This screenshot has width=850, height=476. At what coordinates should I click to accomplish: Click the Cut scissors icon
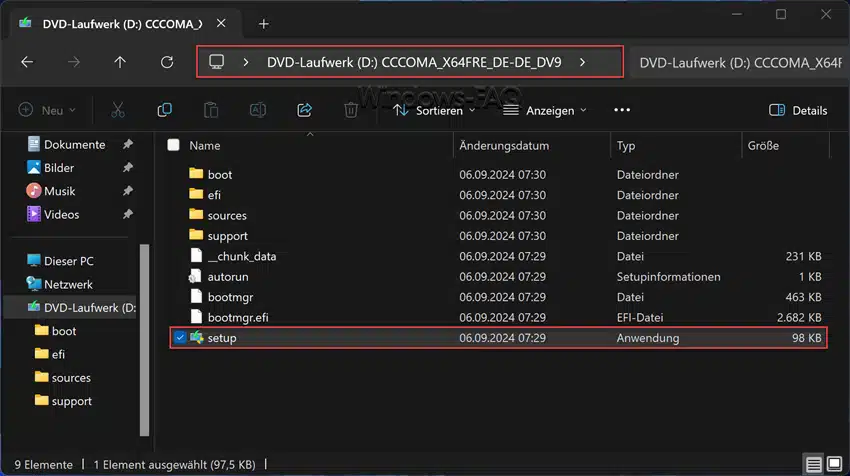point(118,110)
